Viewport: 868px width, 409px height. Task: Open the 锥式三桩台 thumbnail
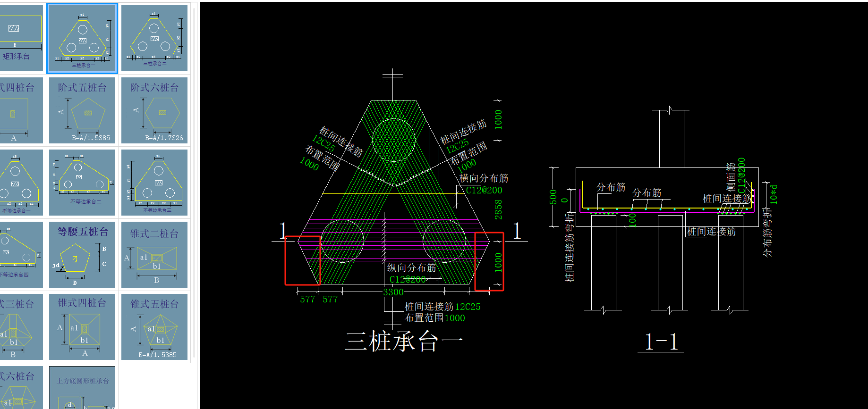pyautogui.click(x=21, y=327)
